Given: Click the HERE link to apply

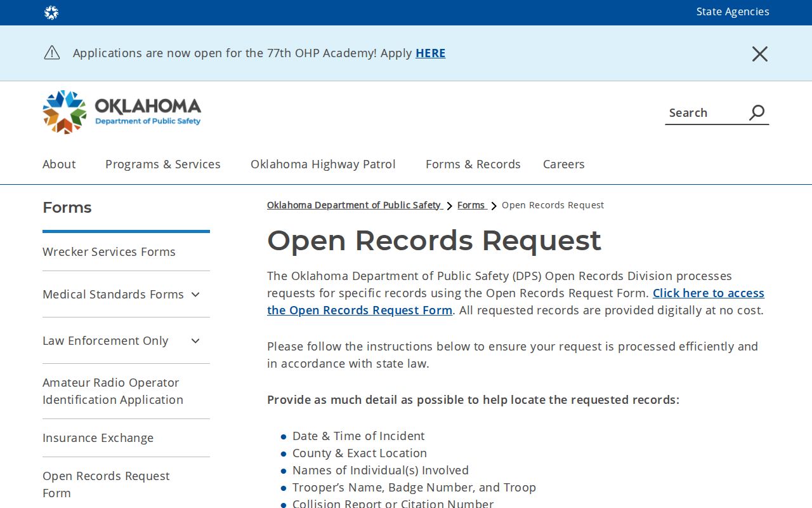Looking at the screenshot, I should click(x=431, y=53).
